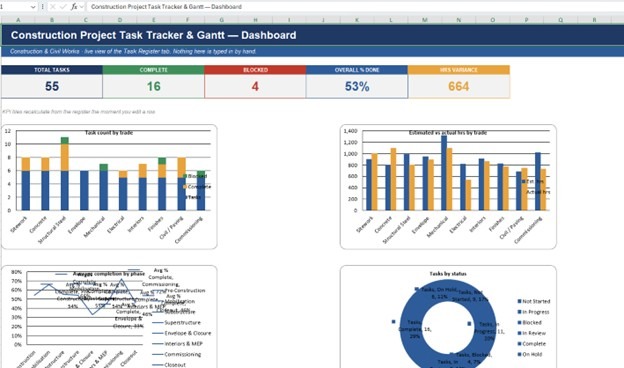Click the Not Started legend entry in status chart
Viewport: 624px width, 368px height.
click(534, 301)
